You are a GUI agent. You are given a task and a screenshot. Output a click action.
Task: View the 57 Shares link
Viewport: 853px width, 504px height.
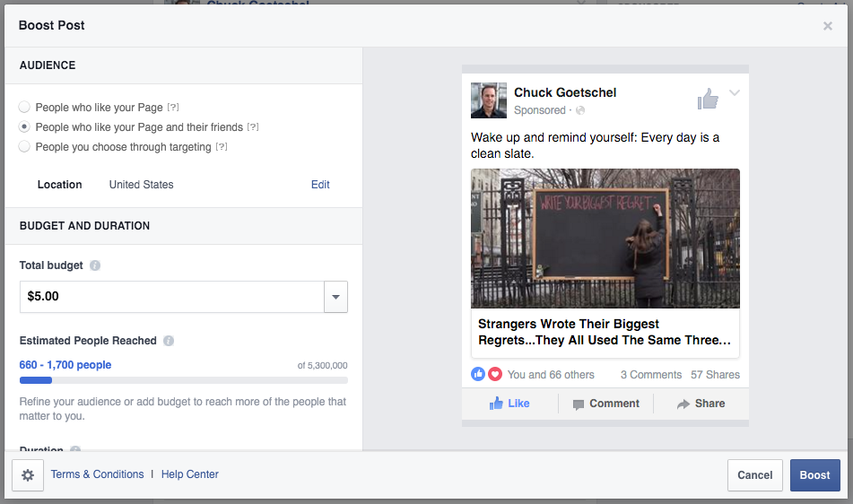715,375
